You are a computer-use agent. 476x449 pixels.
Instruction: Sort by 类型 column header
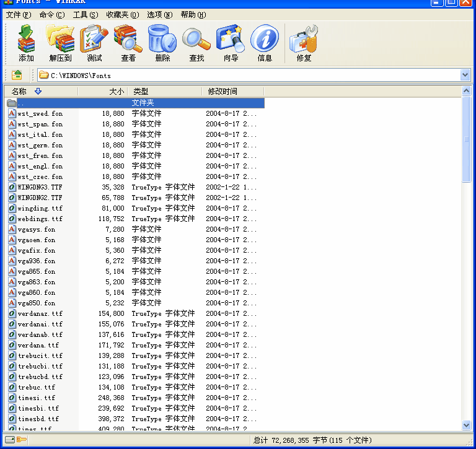tap(165, 91)
